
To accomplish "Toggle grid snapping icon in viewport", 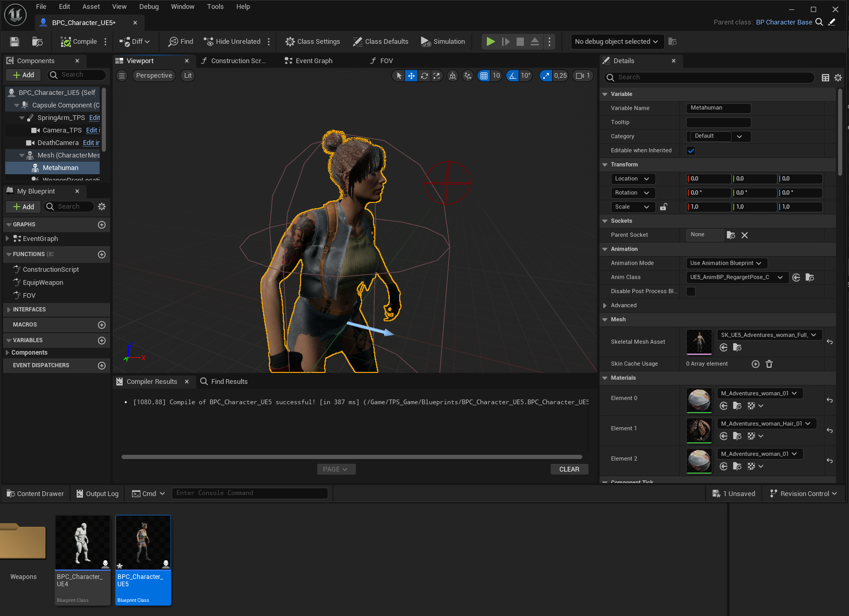I will click(484, 76).
